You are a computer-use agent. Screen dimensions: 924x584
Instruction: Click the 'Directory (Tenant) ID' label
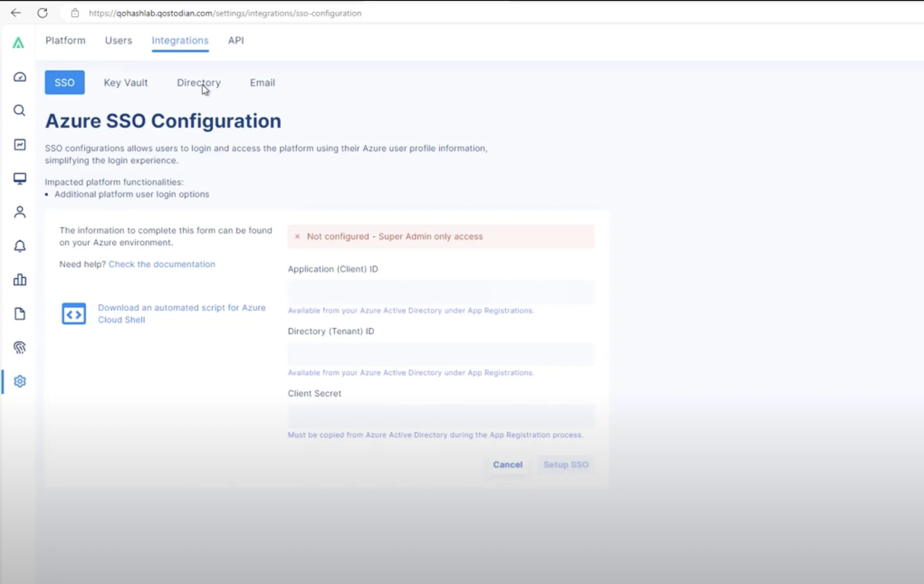(x=331, y=331)
